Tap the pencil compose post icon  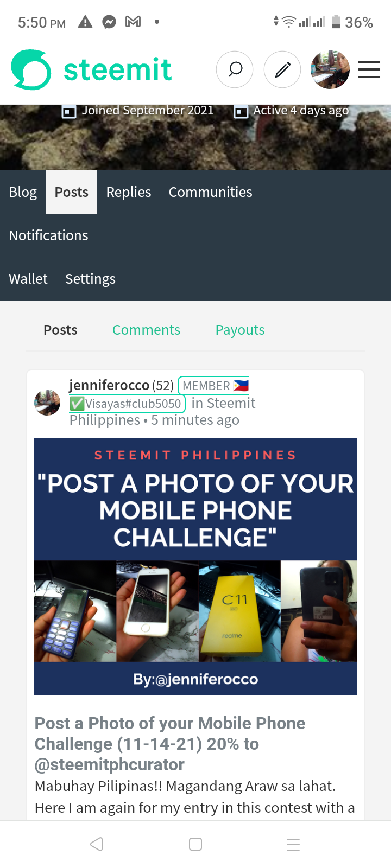click(282, 69)
